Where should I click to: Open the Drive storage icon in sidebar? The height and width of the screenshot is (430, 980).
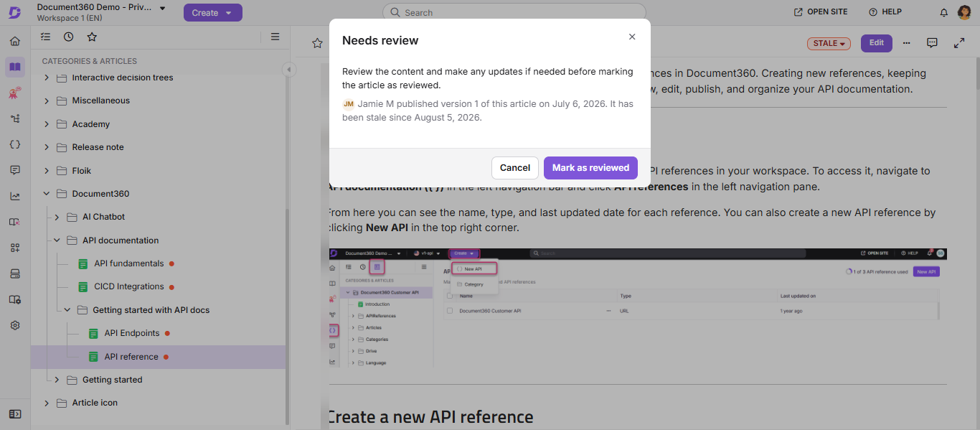15,274
